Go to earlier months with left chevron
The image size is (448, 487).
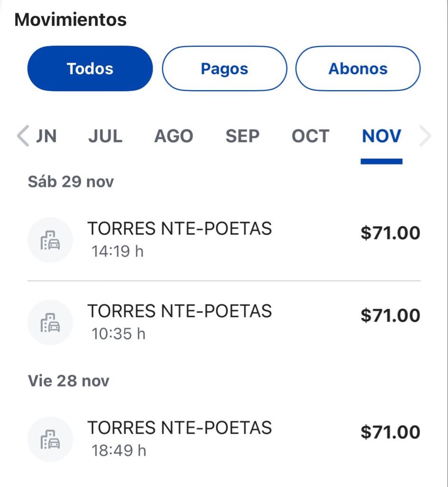22,136
